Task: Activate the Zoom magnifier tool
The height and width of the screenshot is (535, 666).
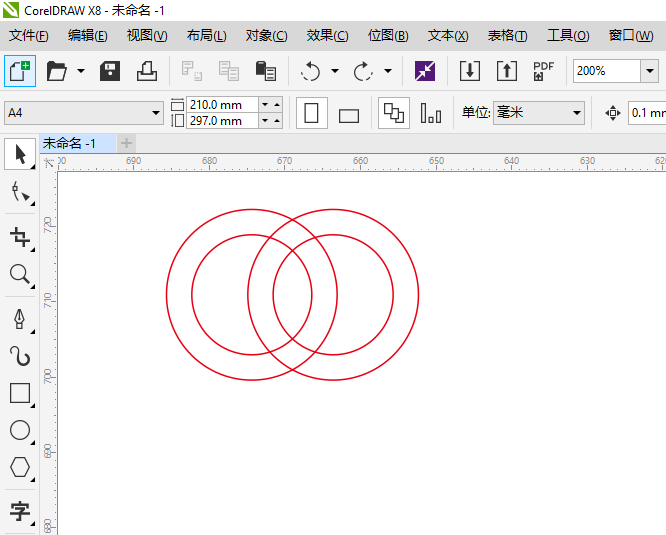Action: tap(19, 275)
